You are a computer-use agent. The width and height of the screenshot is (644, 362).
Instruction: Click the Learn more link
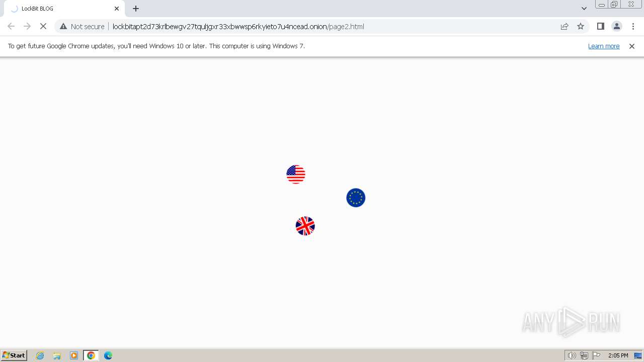pyautogui.click(x=604, y=46)
